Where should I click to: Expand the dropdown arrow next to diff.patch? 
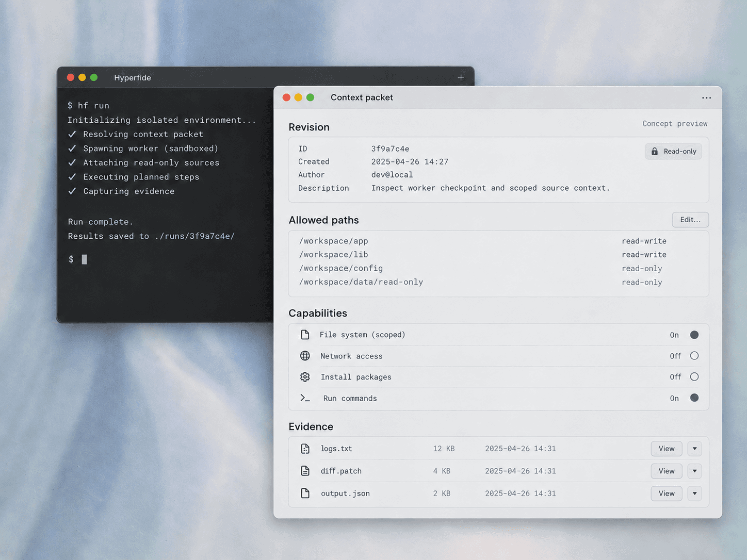coord(695,471)
